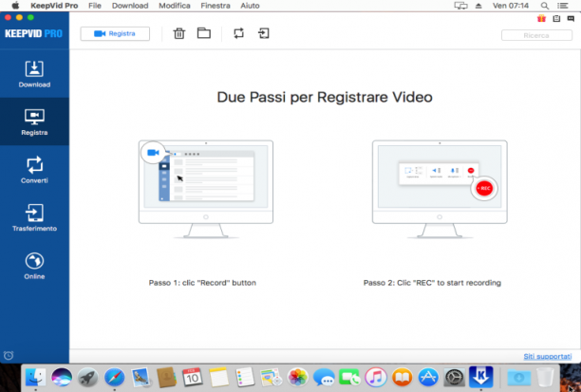Open the Finestra menu

click(216, 6)
